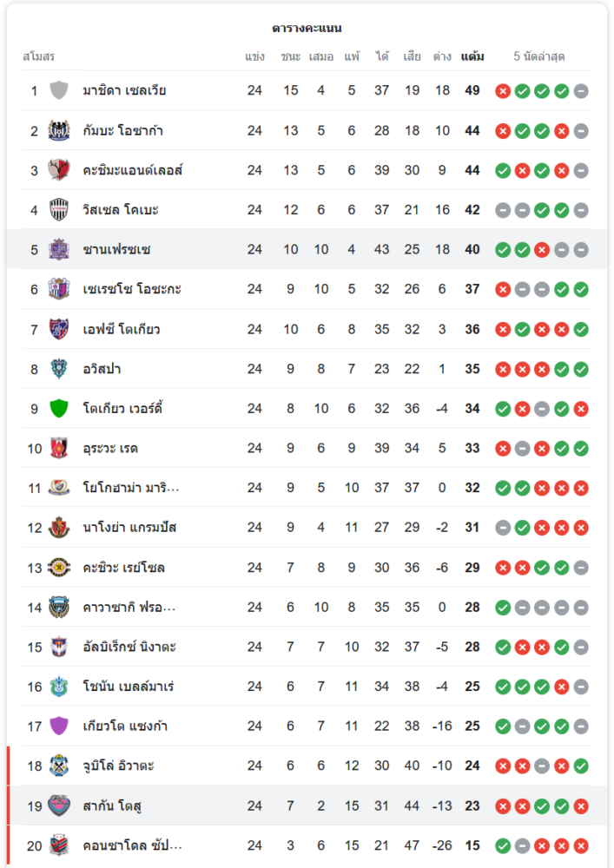Click the วิสเซล โคเบะ striped crest icon
Viewport: 614px width, 868px height.
(x=59, y=210)
